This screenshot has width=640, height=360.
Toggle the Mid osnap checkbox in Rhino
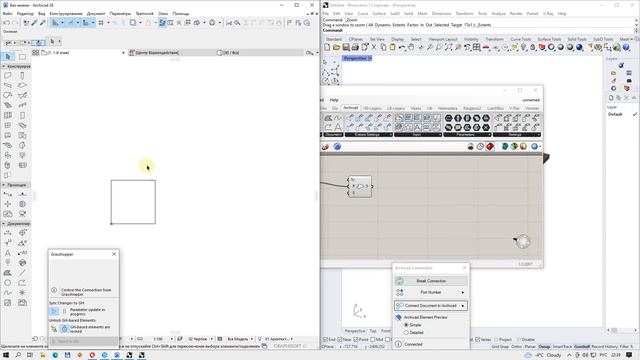(x=373, y=340)
